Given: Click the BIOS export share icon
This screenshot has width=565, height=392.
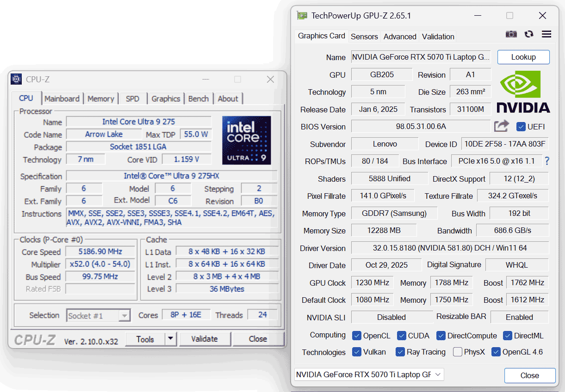Looking at the screenshot, I should [x=501, y=126].
